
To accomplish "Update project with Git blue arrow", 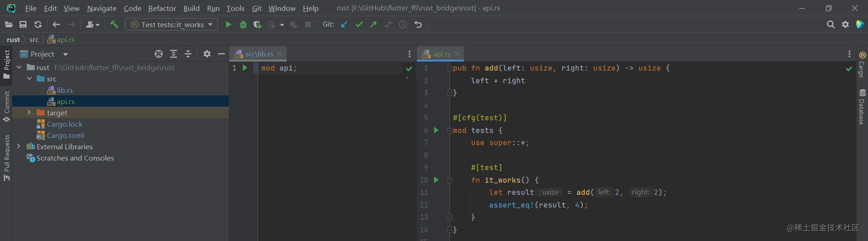I will point(344,24).
